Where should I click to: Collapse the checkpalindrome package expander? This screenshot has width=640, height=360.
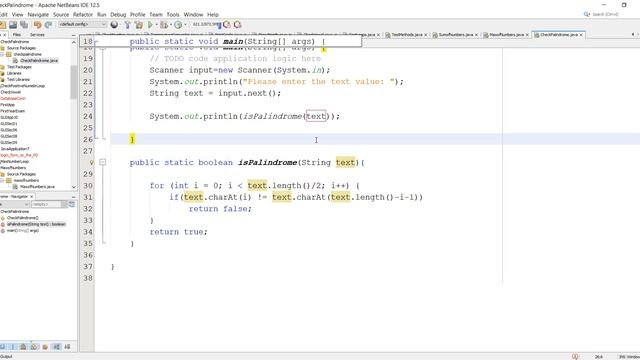(2, 54)
